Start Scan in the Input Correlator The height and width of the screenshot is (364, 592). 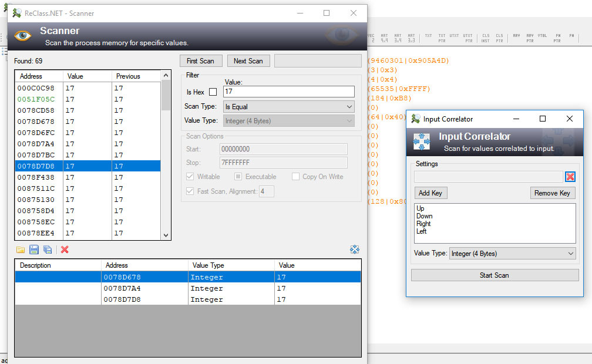pos(494,275)
